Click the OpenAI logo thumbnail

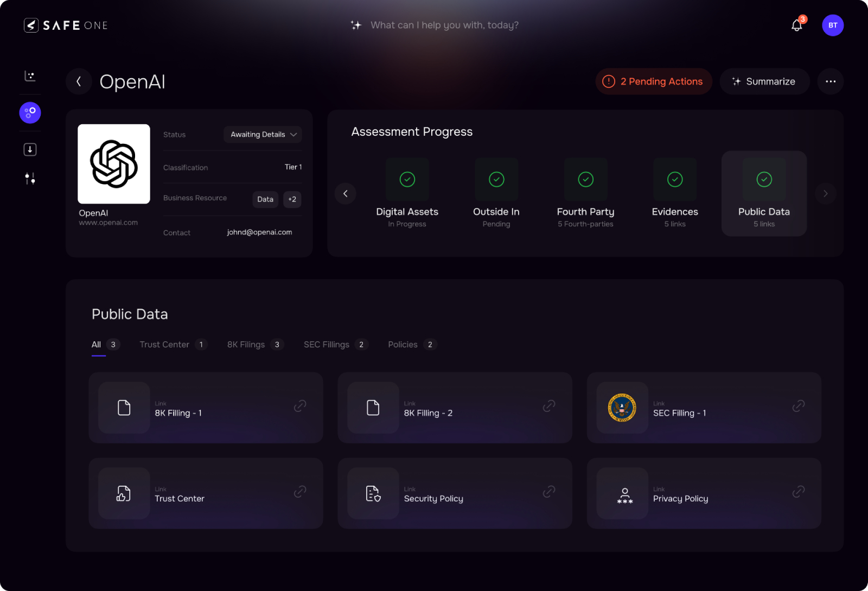(114, 164)
